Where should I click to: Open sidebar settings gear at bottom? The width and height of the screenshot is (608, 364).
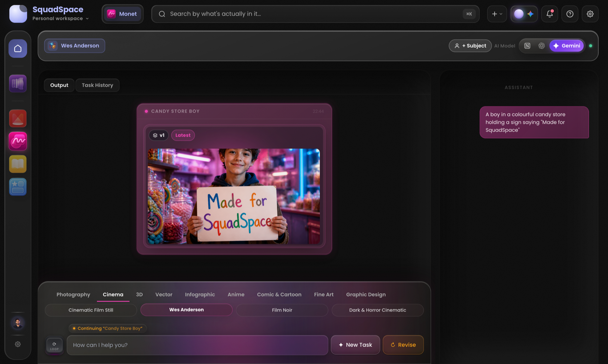click(18, 344)
